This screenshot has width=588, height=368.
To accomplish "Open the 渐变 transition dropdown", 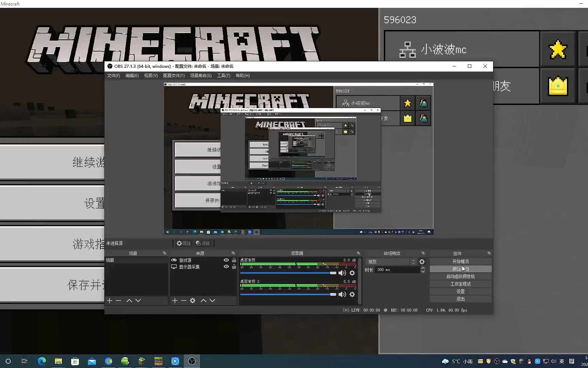I will 391,262.
